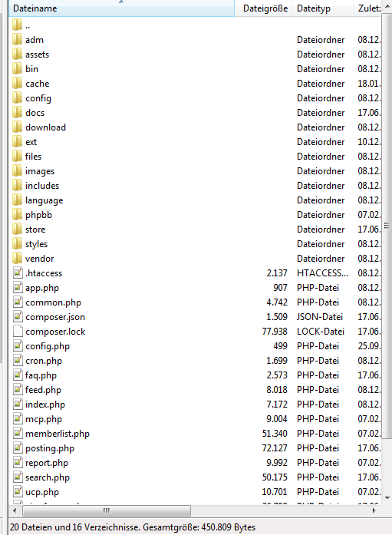392x535 pixels.
Task: Click the 8.018 size of feed.php
Action: (x=277, y=390)
